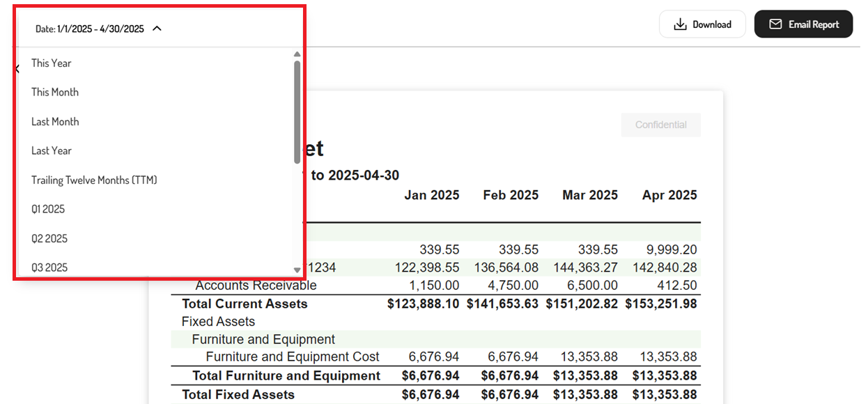Pick Q2 2025 date range

pos(49,238)
